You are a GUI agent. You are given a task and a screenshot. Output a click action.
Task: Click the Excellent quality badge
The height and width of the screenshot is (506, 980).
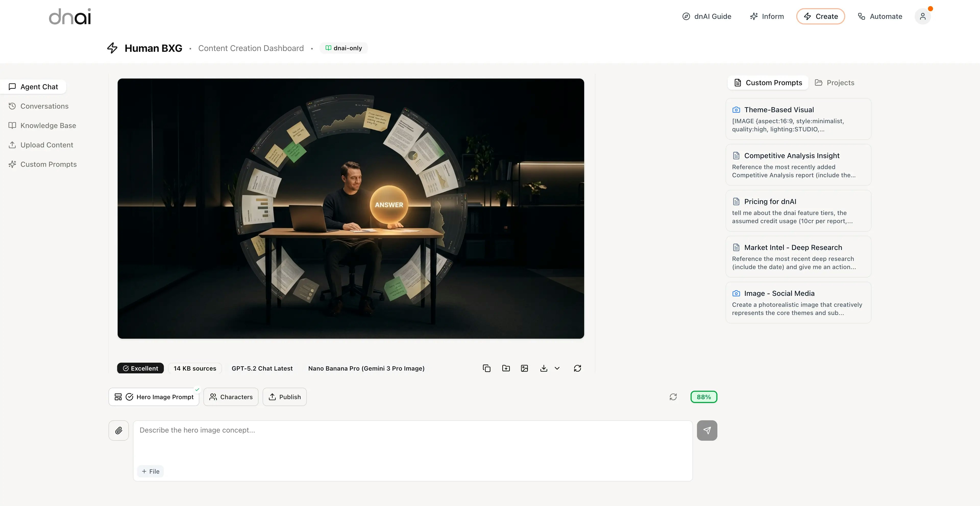pyautogui.click(x=140, y=368)
